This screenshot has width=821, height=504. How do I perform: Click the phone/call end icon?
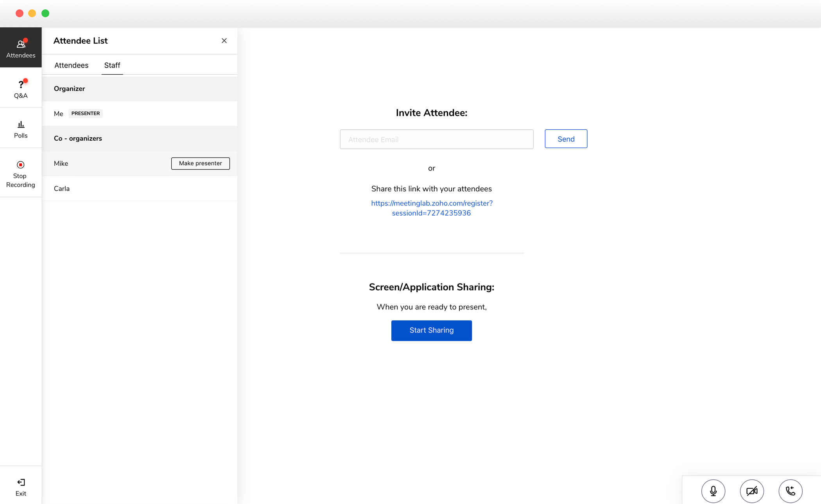(x=791, y=491)
